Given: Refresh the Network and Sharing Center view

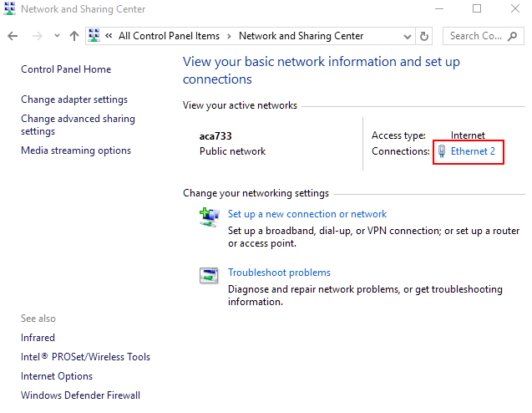Looking at the screenshot, I should [424, 36].
